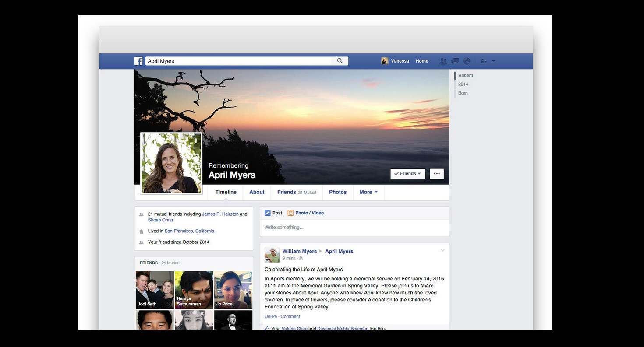Open the messages icon

455,61
